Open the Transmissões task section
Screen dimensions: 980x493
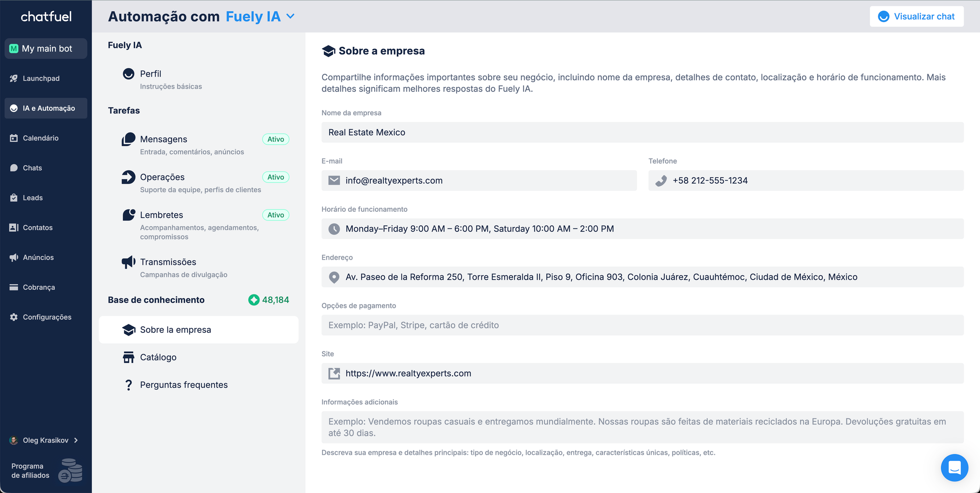coord(168,262)
